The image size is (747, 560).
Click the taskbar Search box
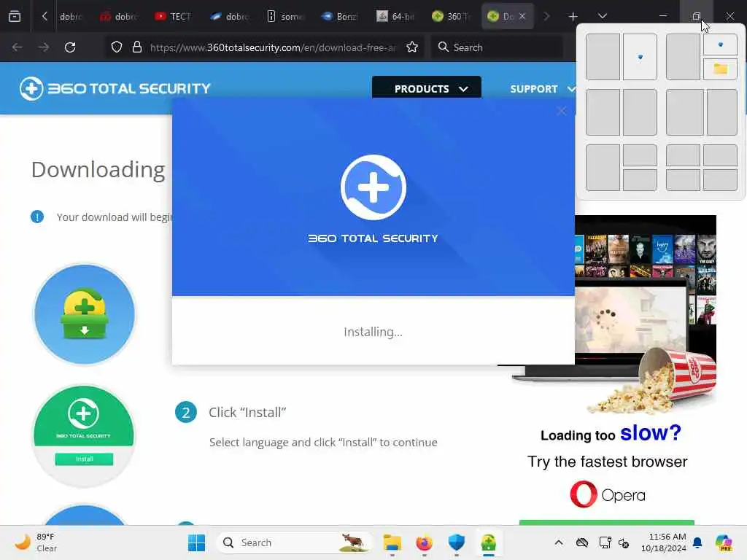click(x=294, y=542)
